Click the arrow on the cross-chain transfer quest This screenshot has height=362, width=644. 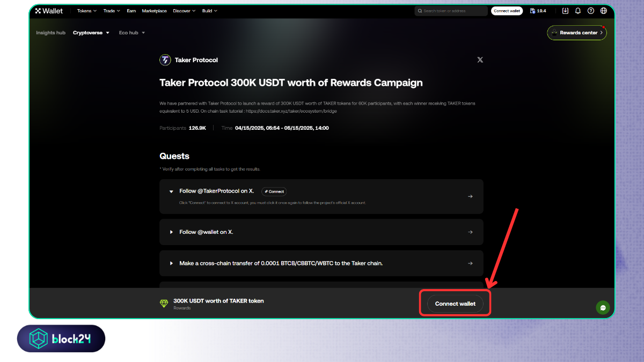tap(470, 263)
